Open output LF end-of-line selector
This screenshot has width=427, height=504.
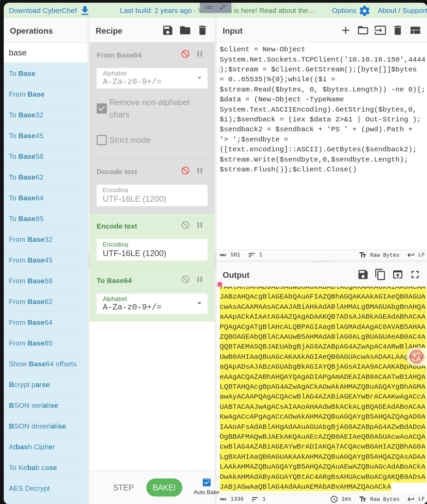[416, 499]
